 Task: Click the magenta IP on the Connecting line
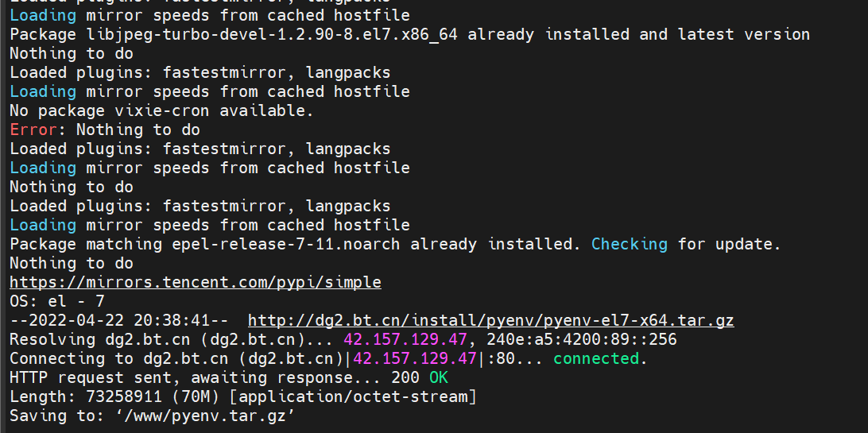[x=415, y=359]
